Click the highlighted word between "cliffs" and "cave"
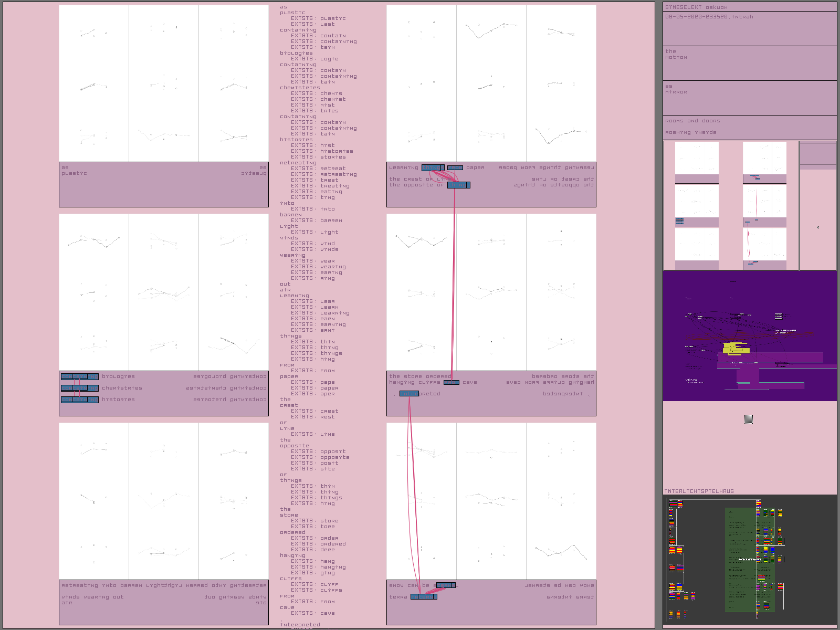Viewport: 840px width, 630px height. [x=451, y=383]
